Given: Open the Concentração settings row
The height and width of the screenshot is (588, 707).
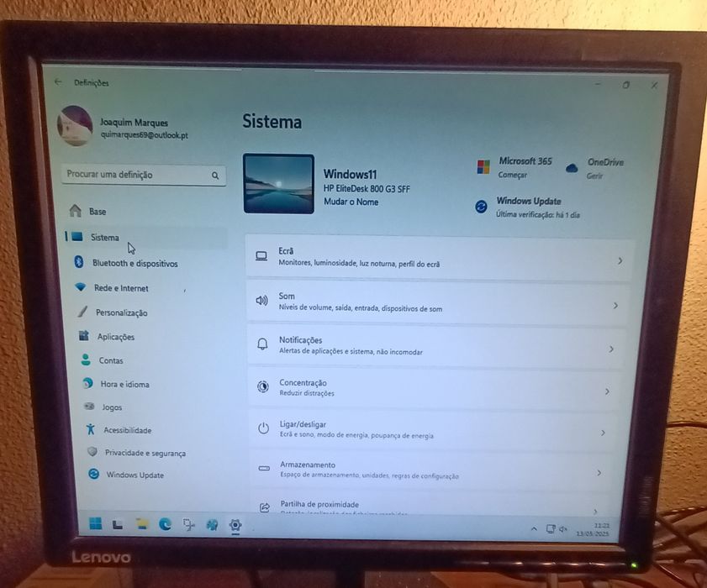Looking at the screenshot, I should (435, 388).
